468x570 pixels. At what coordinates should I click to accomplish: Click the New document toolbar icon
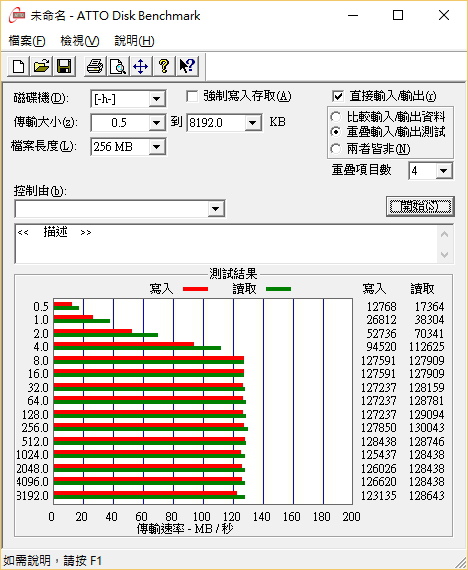(x=19, y=67)
